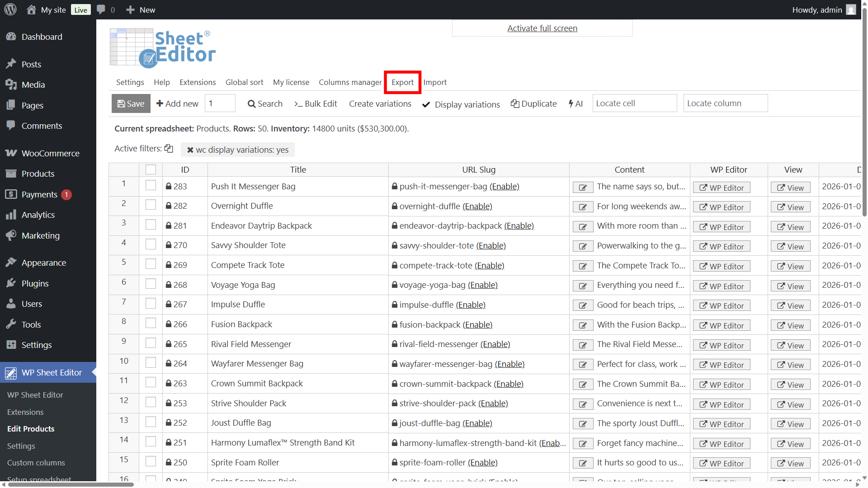Open the AI lightning tool

point(576,103)
